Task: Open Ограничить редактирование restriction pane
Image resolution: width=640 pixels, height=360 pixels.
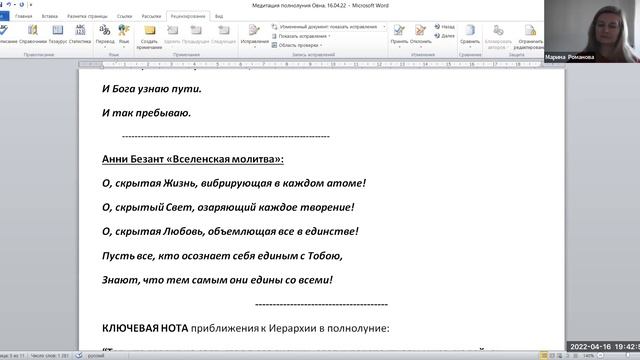Action: pos(529,37)
